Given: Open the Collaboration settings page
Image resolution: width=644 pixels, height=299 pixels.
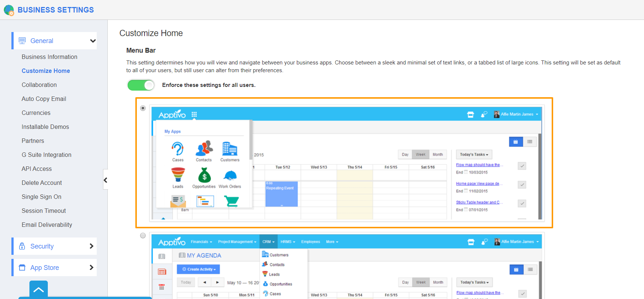Looking at the screenshot, I should (39, 85).
